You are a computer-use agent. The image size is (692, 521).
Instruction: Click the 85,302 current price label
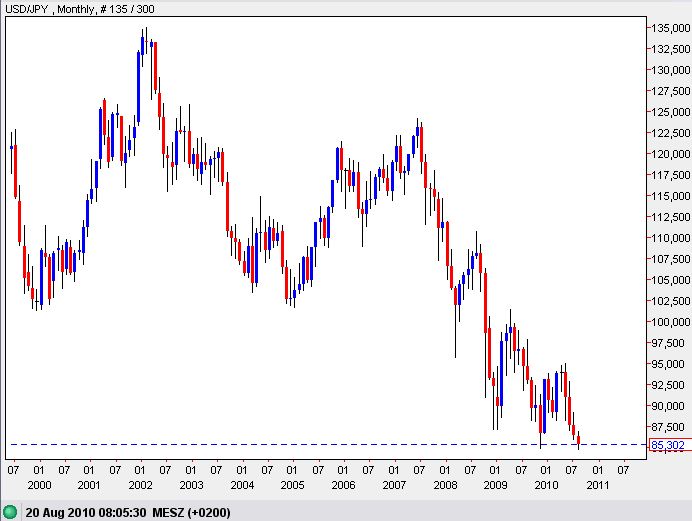[670, 445]
